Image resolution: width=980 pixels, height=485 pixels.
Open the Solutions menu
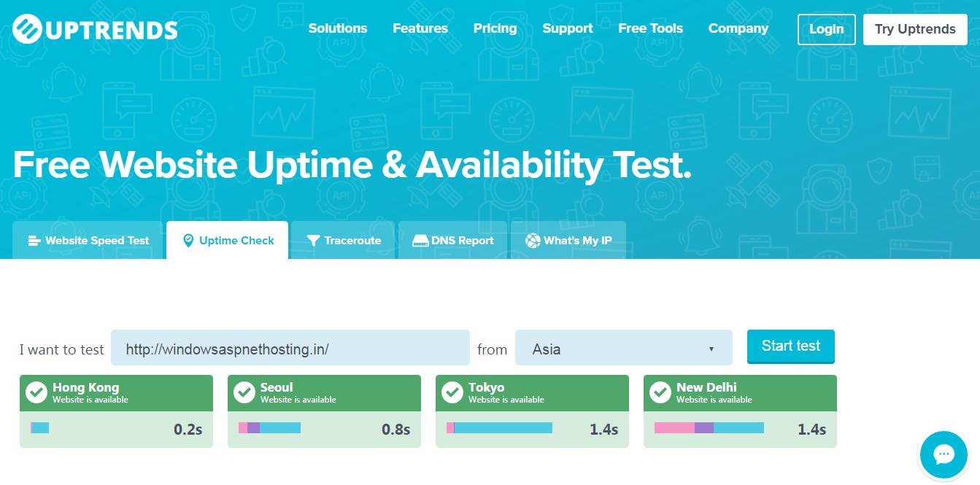click(337, 28)
